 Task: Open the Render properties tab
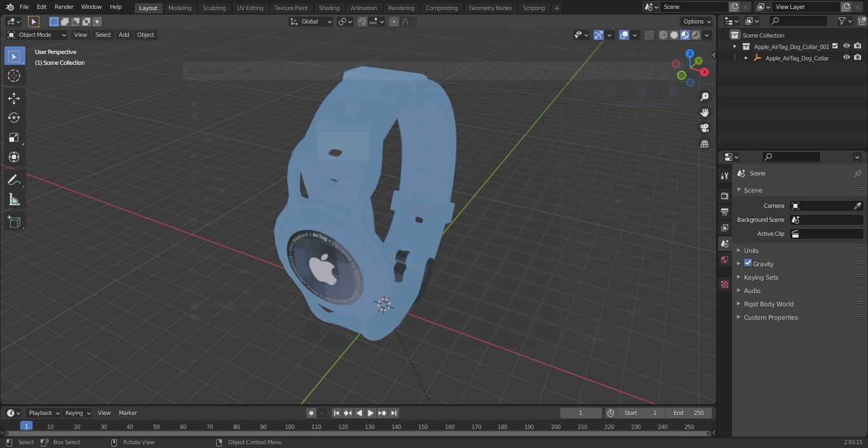(724, 196)
